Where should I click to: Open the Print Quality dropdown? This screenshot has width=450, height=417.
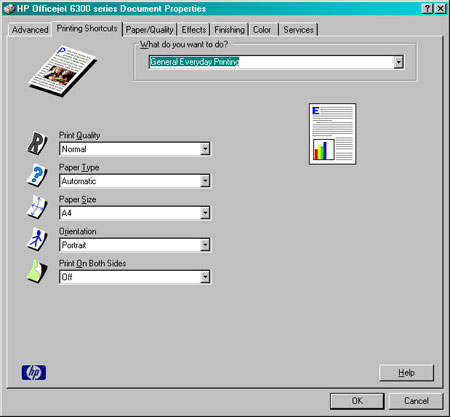[135, 149]
